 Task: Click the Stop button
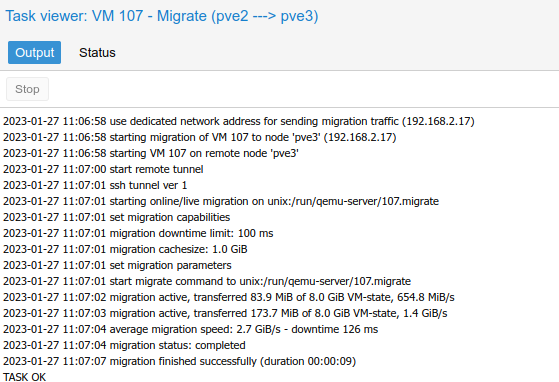(x=27, y=89)
